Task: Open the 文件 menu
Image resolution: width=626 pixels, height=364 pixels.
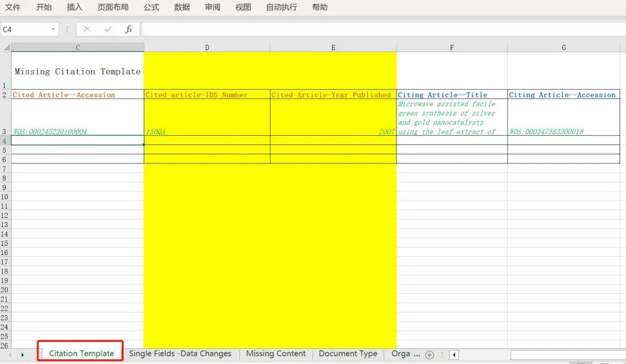Action: coord(13,7)
